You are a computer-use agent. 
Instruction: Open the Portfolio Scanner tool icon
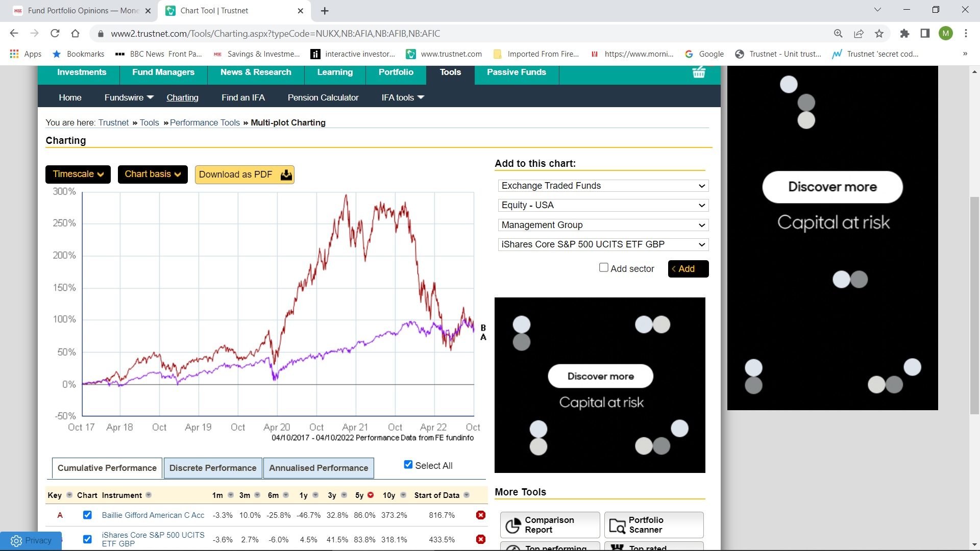[617, 525]
